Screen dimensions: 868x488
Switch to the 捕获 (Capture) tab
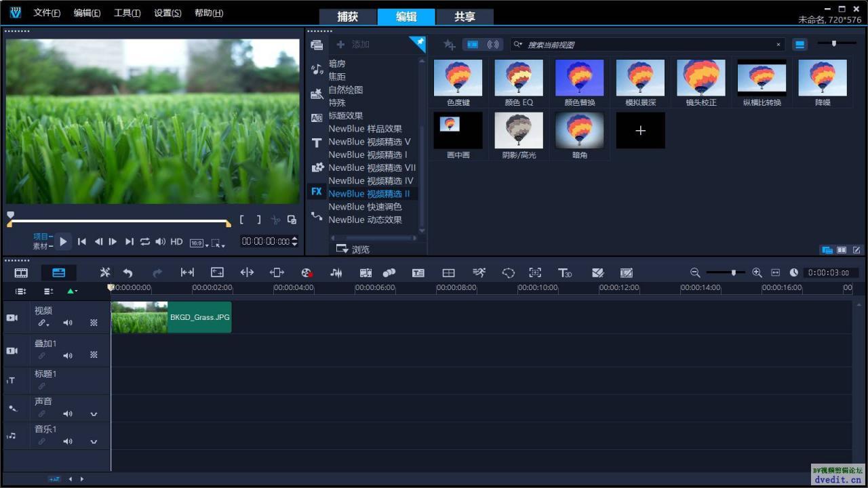(x=348, y=16)
